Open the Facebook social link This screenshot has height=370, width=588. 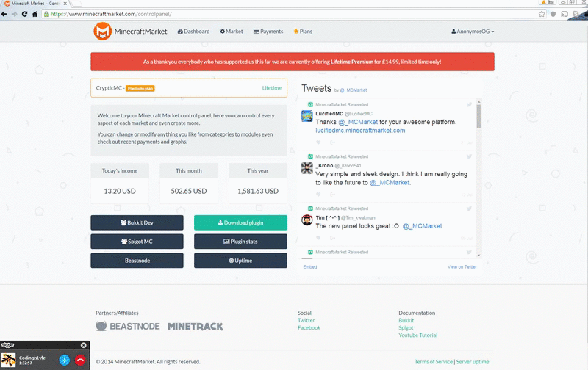[x=309, y=327]
